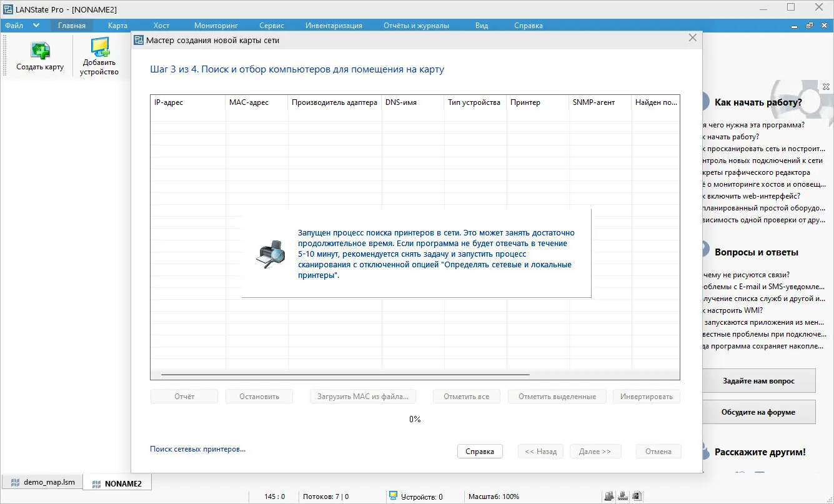The height and width of the screenshot is (504, 834).
Task: Open the web-интерфейс help link
Action: (x=752, y=196)
